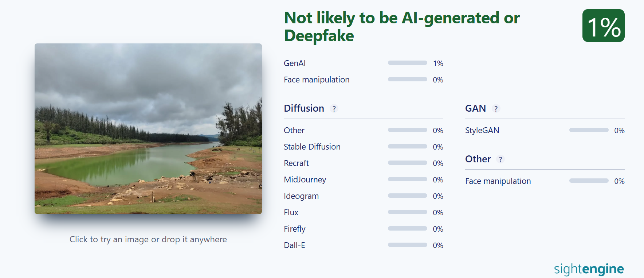The width and height of the screenshot is (644, 278).
Task: Click the Firefly result label
Action: point(294,229)
